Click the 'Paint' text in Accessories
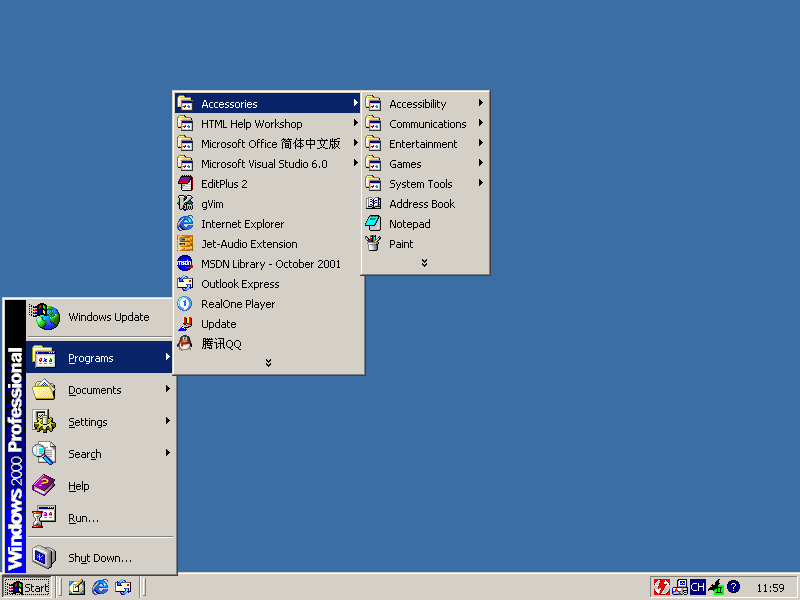 [401, 244]
